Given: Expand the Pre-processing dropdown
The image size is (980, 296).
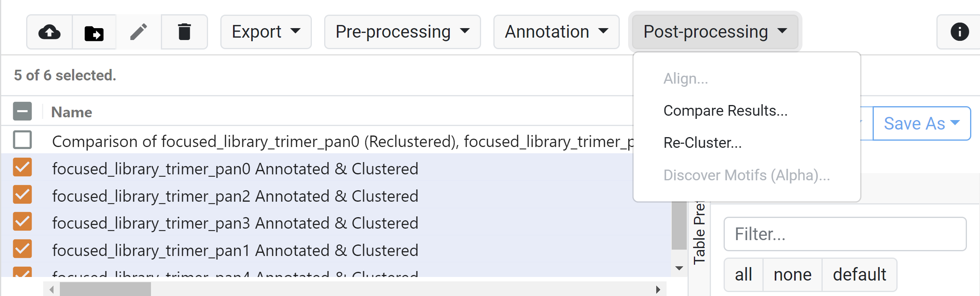Looking at the screenshot, I should coord(402,32).
